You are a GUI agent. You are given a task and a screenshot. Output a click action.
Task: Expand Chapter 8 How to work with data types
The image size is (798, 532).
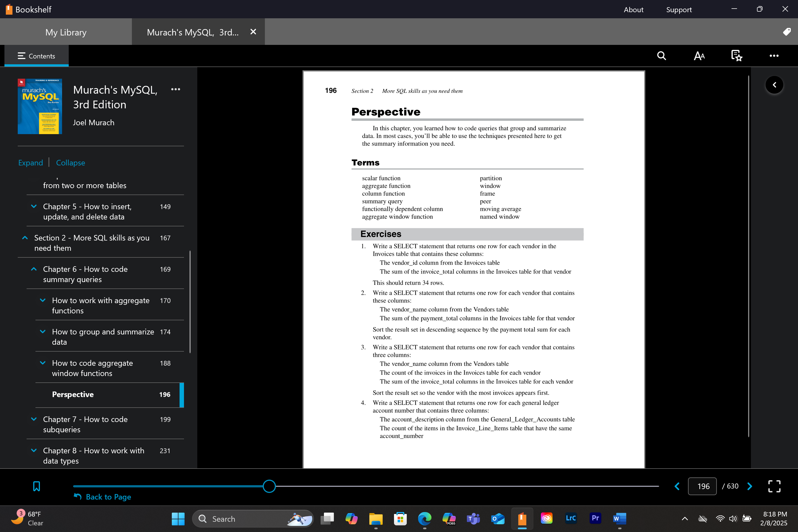coord(34,450)
